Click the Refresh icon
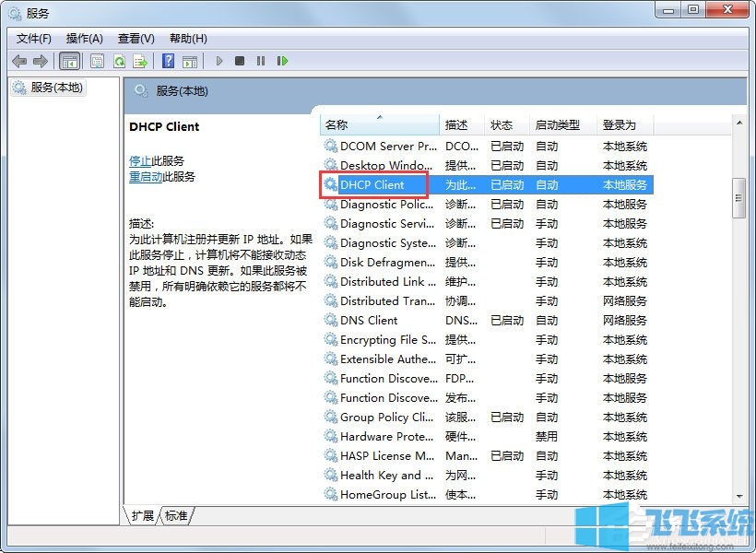 coord(119,61)
